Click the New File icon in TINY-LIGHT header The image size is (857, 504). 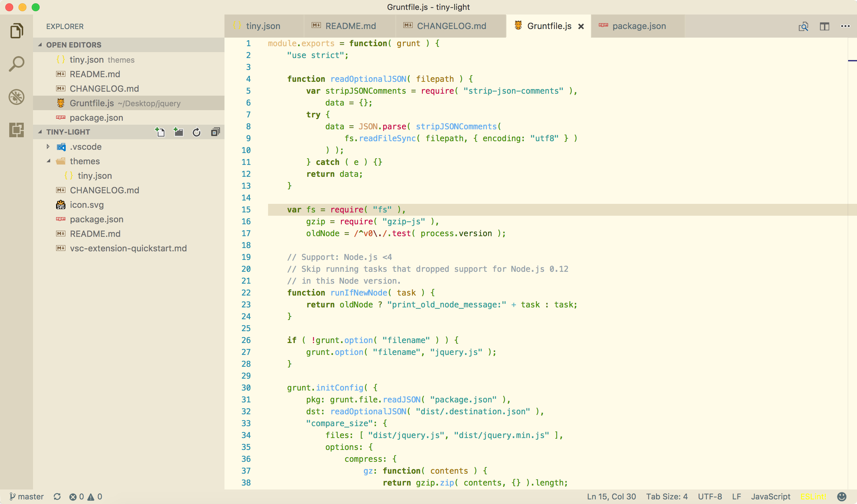[160, 132]
